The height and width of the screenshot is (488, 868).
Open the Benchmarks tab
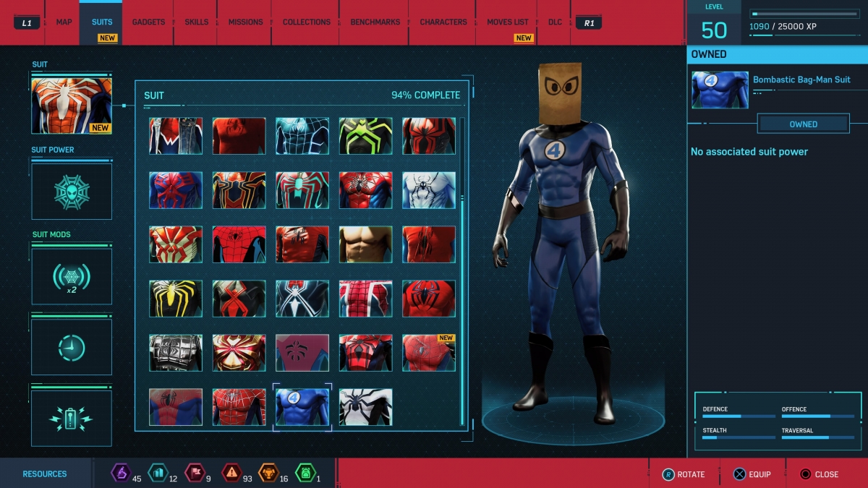click(375, 22)
